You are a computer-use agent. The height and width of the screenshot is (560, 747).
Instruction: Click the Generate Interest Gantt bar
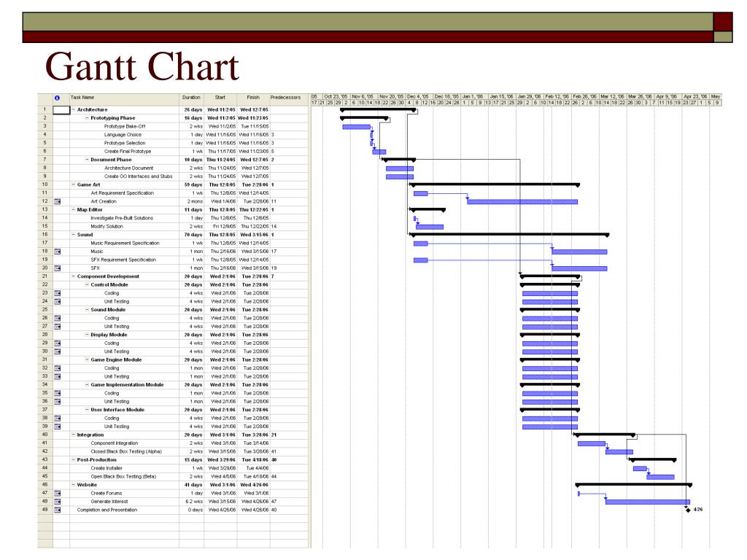[x=648, y=502]
